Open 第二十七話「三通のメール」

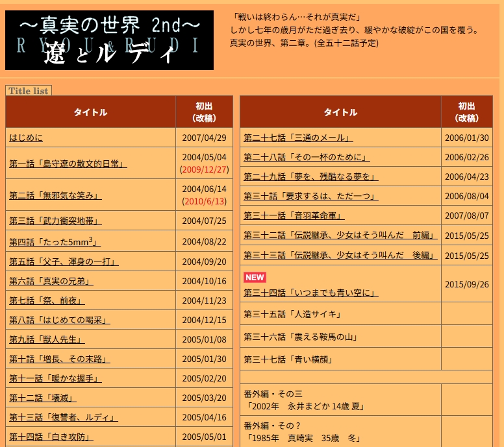pyautogui.click(x=298, y=138)
